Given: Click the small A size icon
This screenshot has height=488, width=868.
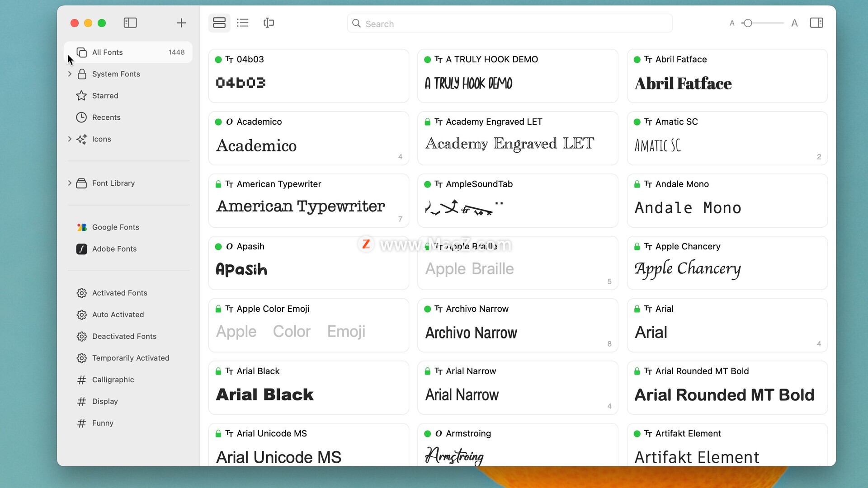Looking at the screenshot, I should (x=732, y=23).
